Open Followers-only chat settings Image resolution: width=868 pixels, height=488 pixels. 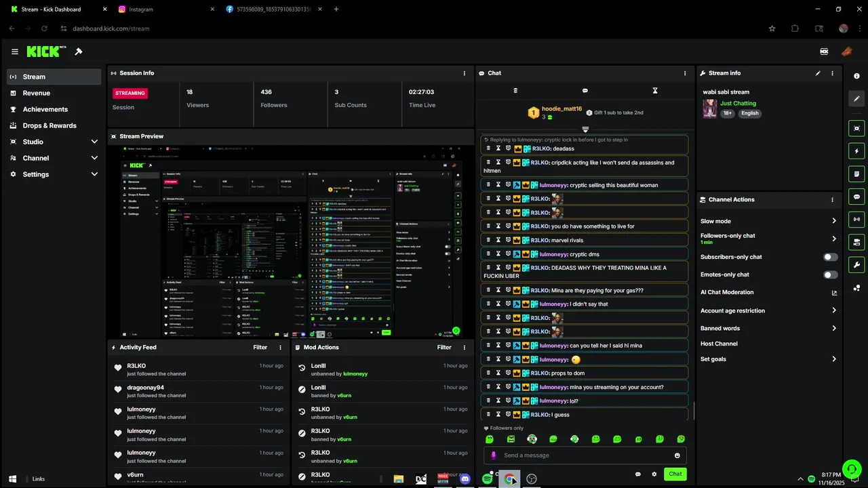[x=769, y=239]
